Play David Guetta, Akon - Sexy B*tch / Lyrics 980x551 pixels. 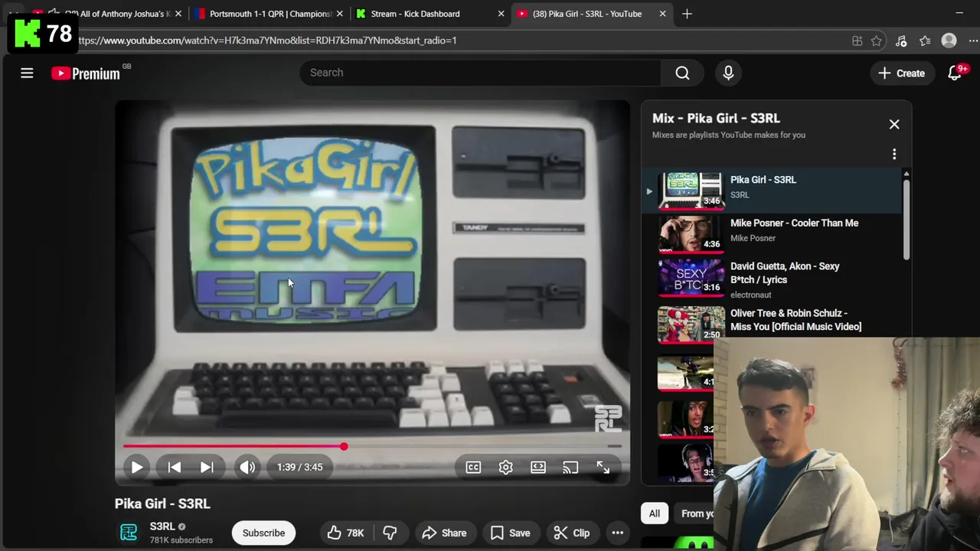(x=785, y=273)
